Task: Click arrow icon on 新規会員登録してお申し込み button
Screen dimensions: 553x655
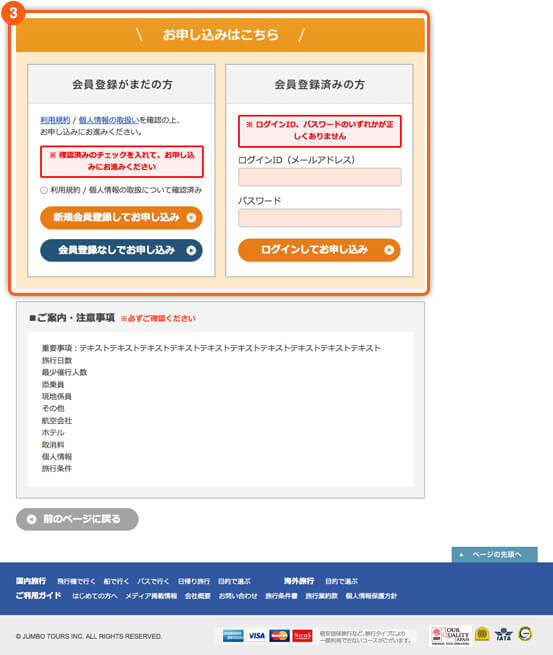Action: (x=191, y=218)
